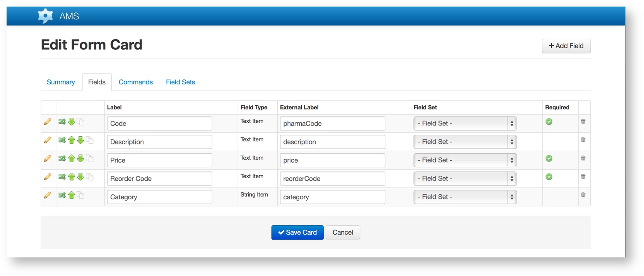This screenshot has width=644, height=276.
Task: Open the Field Set dropdown for Code
Action: coord(465,123)
